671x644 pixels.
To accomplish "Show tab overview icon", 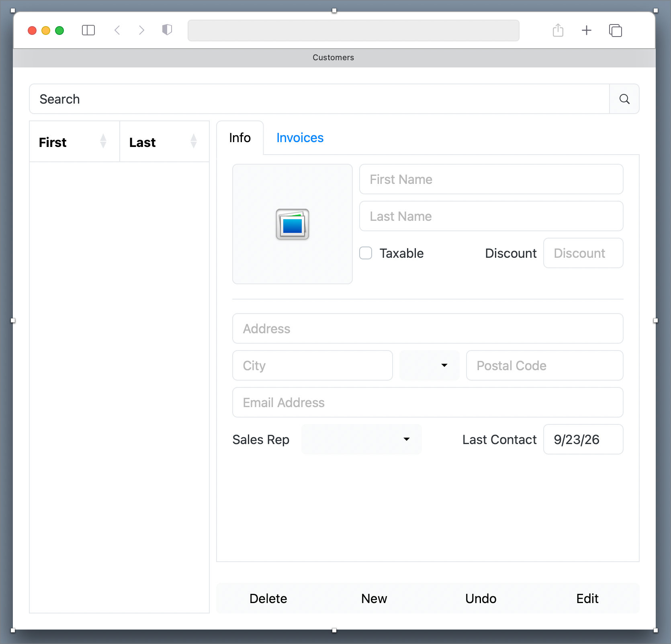I will [616, 31].
